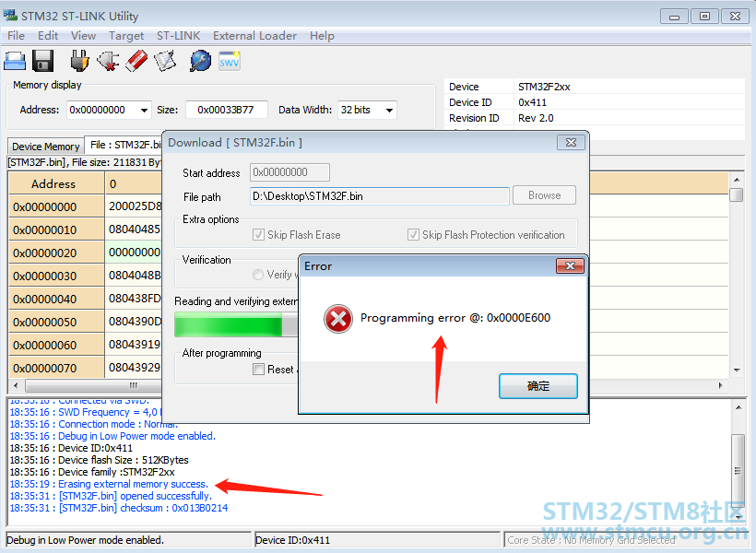Open Program verify notepad icon
Image resolution: width=756 pixels, height=553 pixels.
[x=165, y=61]
